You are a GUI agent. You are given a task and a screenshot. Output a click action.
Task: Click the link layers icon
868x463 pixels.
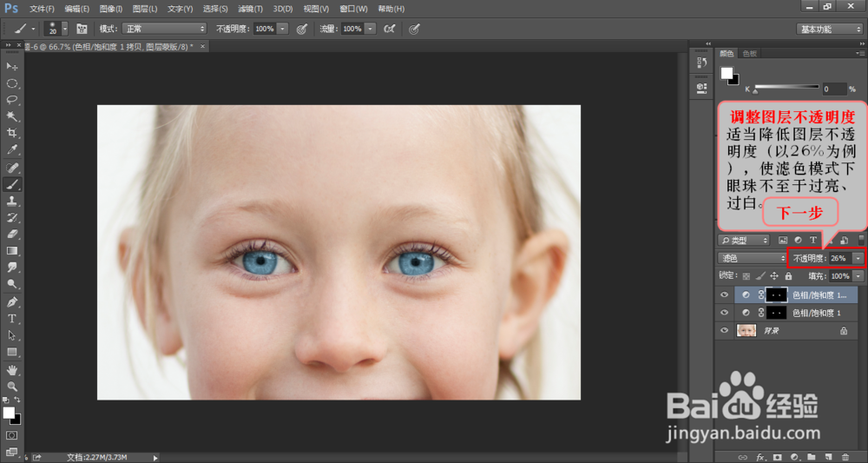coord(742,458)
